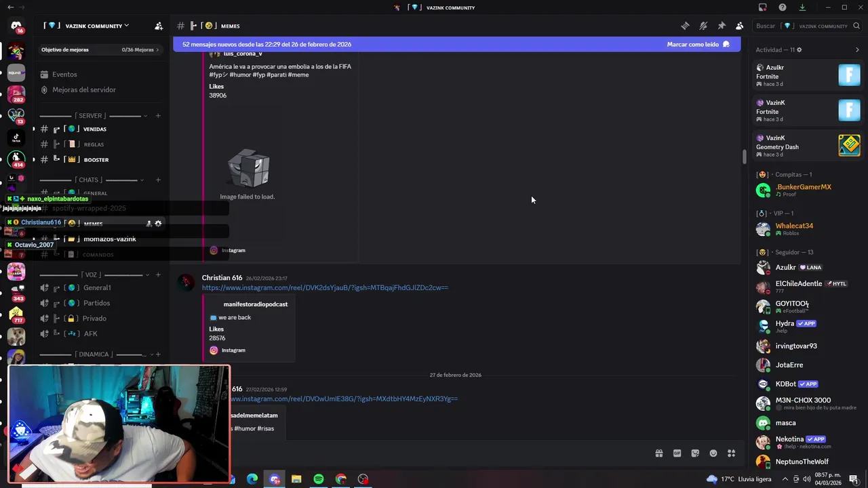Open File Explorer from the taskbar
Image resolution: width=868 pixels, height=488 pixels.
(x=296, y=479)
